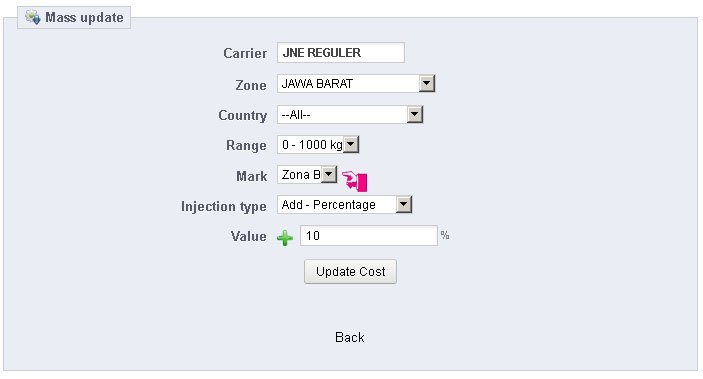Click the Range dropdown arrow button
The width and height of the screenshot is (703, 379).
[x=351, y=144]
